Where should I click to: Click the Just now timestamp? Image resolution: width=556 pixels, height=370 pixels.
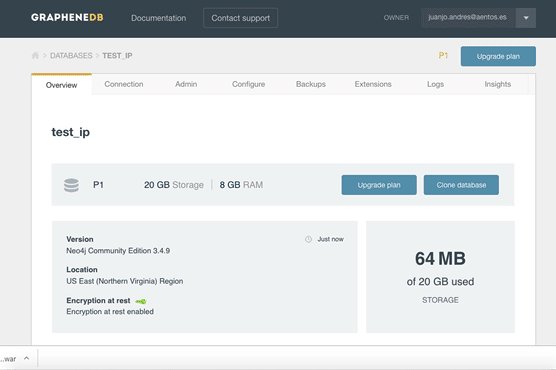coord(330,239)
